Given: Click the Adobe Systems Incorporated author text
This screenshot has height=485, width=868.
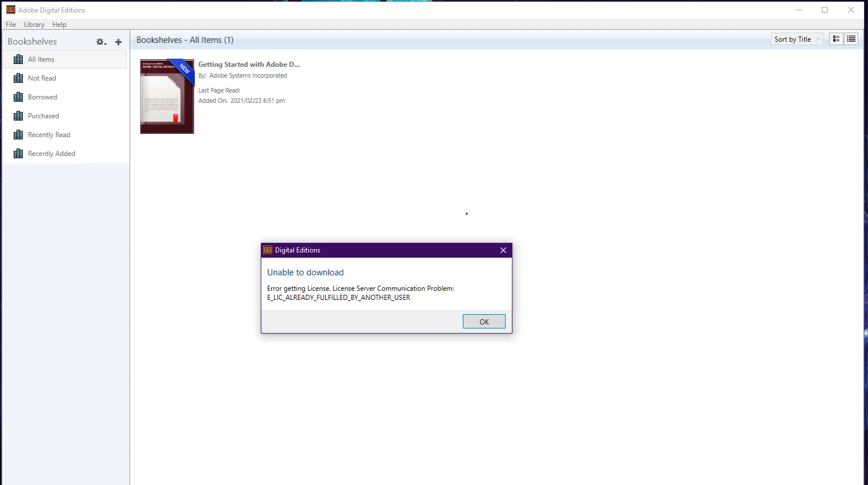Looking at the screenshot, I should tap(248, 75).
